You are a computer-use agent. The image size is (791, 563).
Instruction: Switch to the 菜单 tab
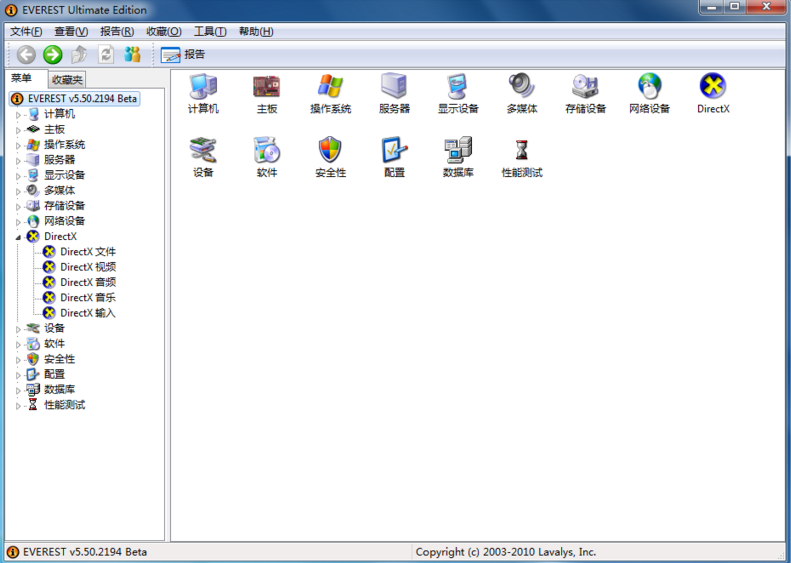(21, 78)
